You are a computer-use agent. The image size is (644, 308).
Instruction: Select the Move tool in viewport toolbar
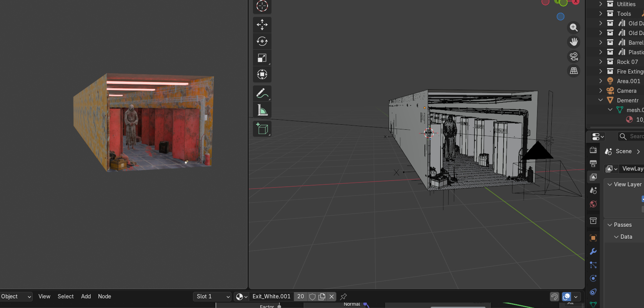tap(262, 25)
